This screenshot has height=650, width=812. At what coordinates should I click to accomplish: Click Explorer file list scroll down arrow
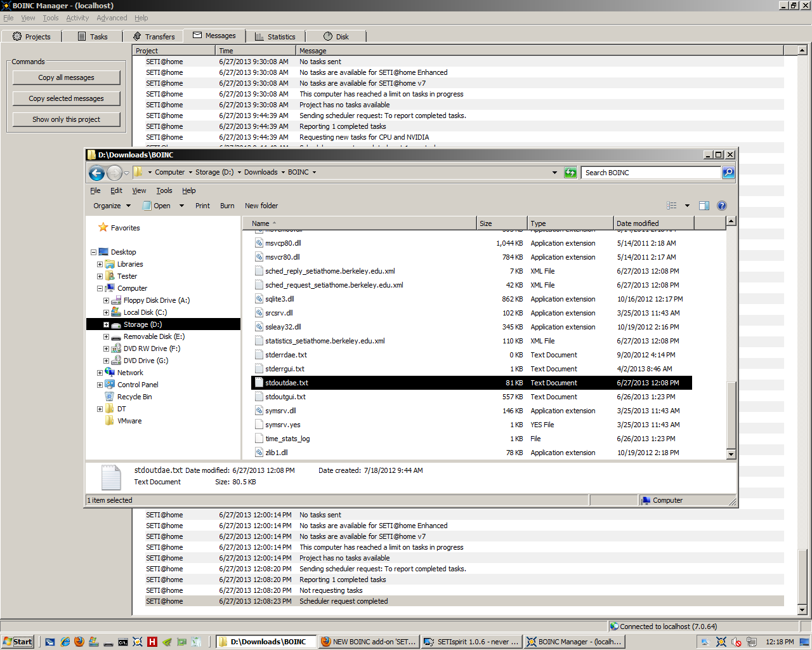tap(731, 454)
